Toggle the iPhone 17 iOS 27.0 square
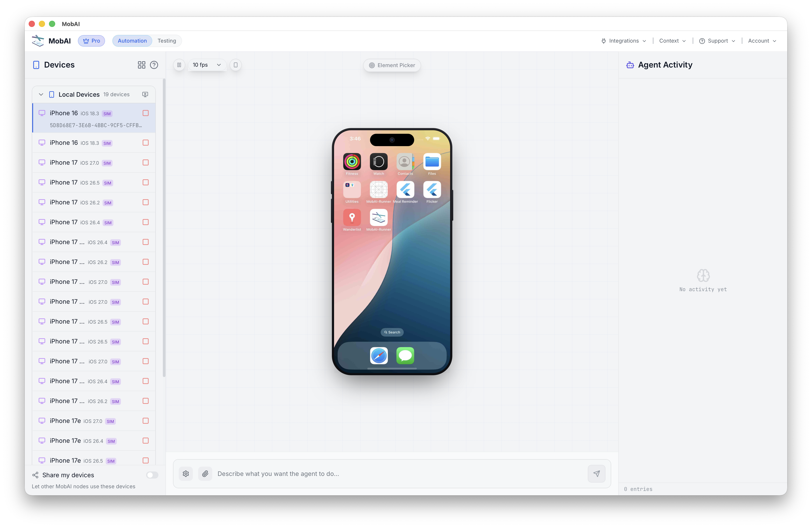 click(x=146, y=162)
